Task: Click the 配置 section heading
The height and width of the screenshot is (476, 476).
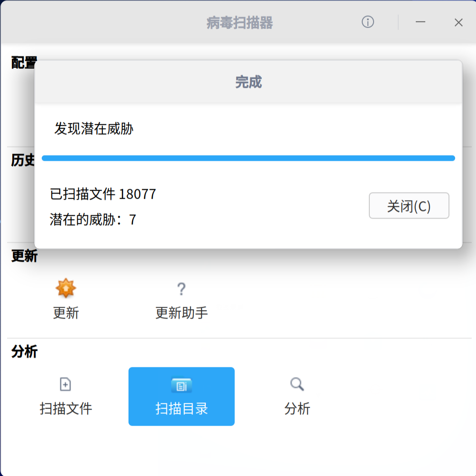Action: click(24, 63)
